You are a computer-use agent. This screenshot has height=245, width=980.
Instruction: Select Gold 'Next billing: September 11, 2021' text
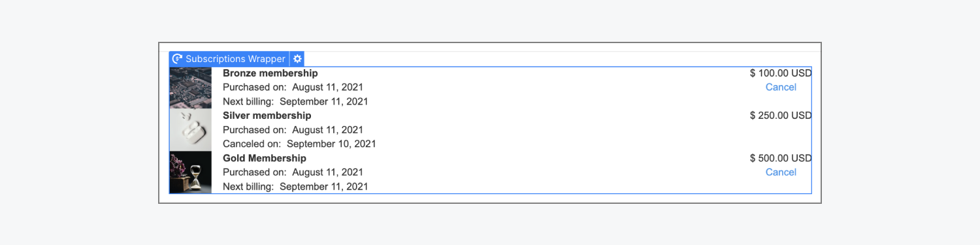click(x=295, y=186)
